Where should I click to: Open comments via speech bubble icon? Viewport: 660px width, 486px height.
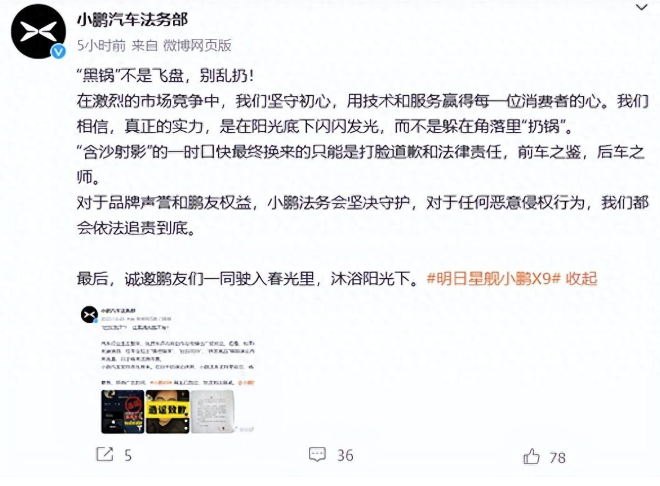pos(317,454)
